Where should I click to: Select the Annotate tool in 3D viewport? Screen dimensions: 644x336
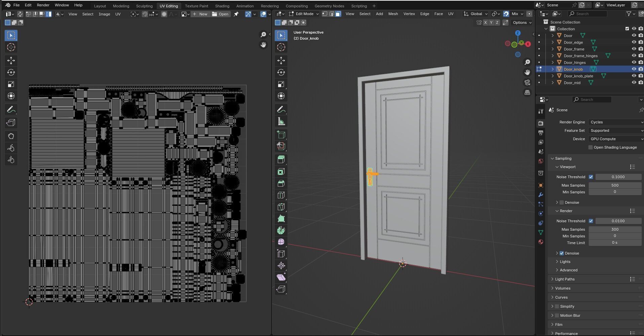pos(281,110)
